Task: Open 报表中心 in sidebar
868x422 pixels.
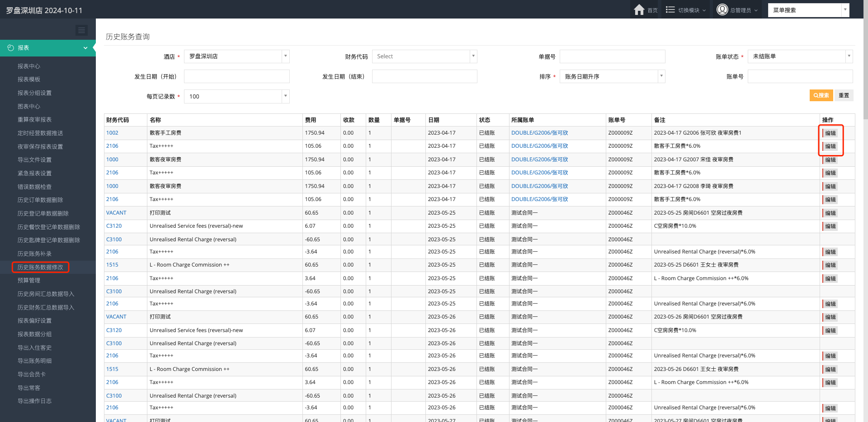Action: [x=29, y=66]
